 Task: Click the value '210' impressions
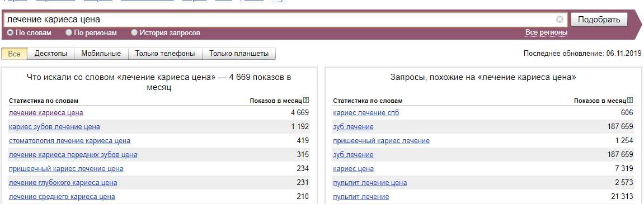pos(303,196)
